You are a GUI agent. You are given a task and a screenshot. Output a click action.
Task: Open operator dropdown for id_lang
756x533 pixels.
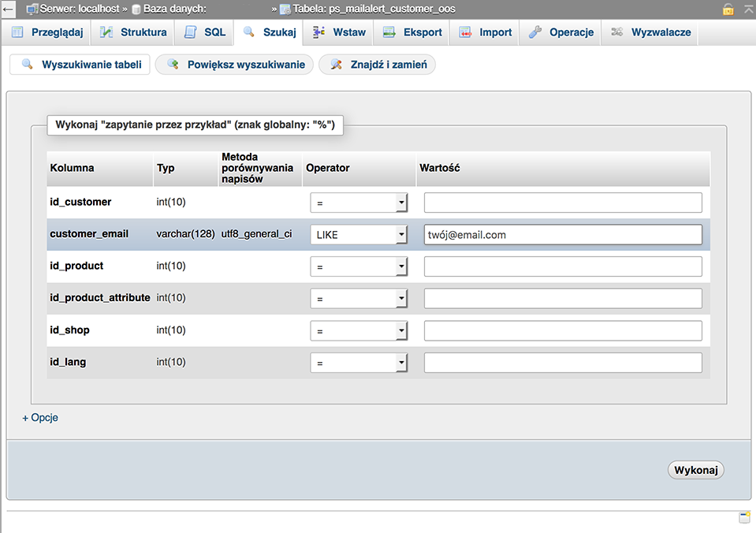click(359, 363)
